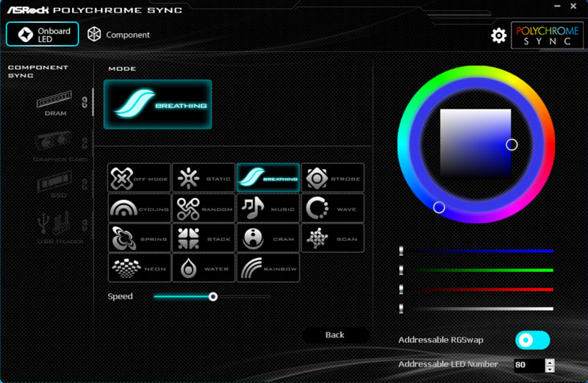Toggle the Graphics Card sync link
This screenshot has width=588, height=383.
pos(85,143)
